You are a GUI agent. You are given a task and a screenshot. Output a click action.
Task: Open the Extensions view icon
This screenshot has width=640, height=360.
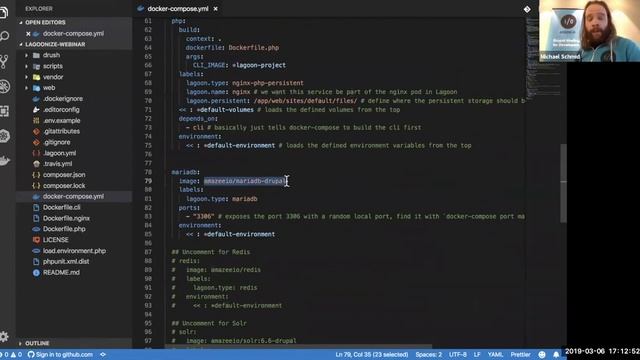[x=4, y=111]
